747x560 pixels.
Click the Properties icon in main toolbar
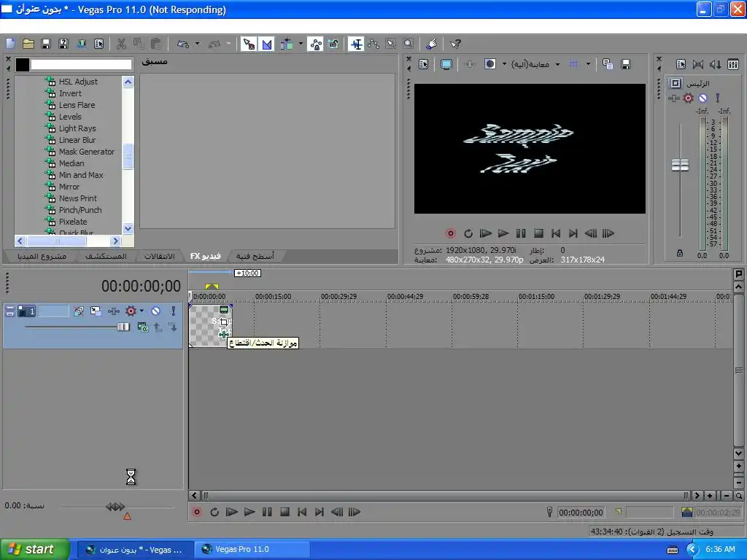98,44
